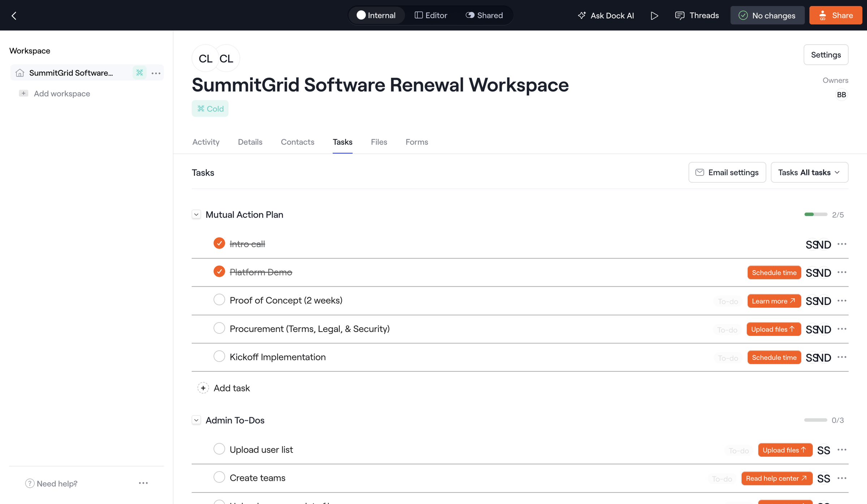This screenshot has width=867, height=504.
Task: Open Need help link
Action: 51,483
